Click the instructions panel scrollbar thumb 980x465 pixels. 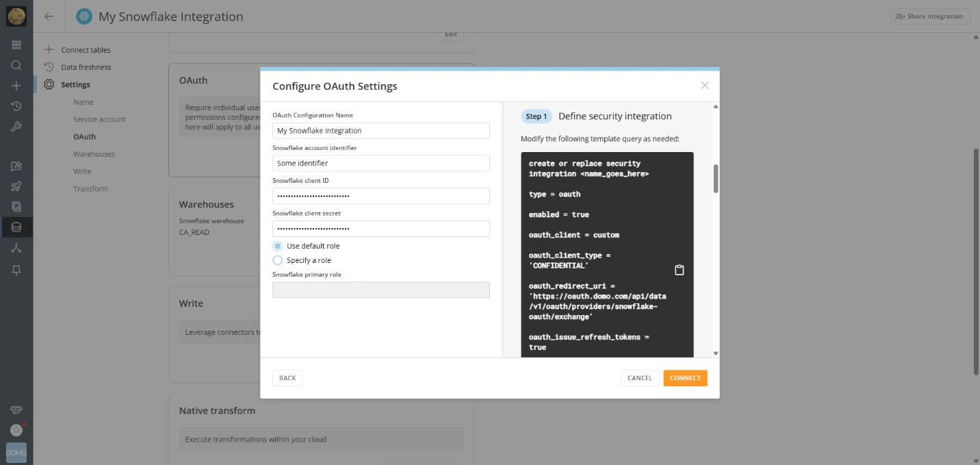pyautogui.click(x=716, y=179)
